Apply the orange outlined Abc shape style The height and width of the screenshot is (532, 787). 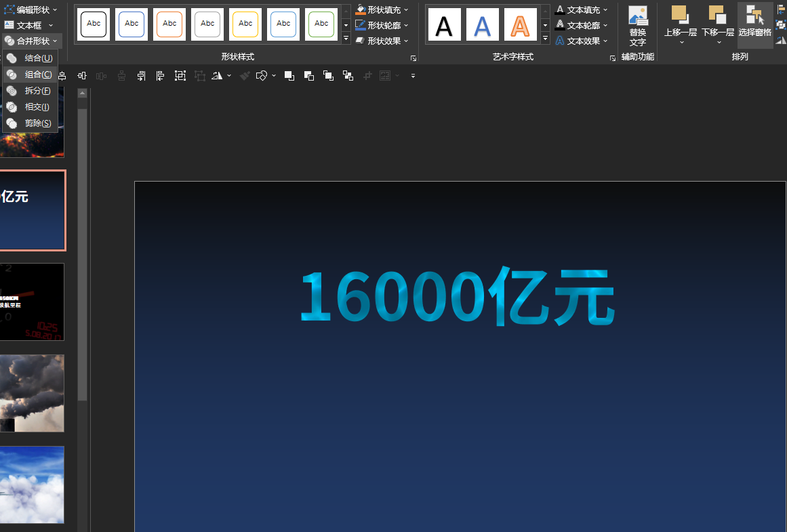tap(169, 24)
